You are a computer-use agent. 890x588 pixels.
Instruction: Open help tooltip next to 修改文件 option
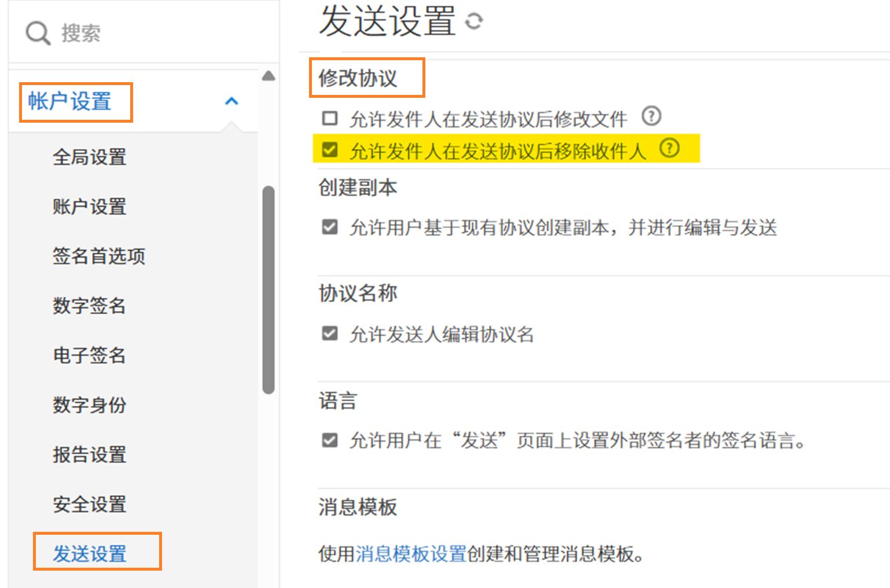point(652,116)
